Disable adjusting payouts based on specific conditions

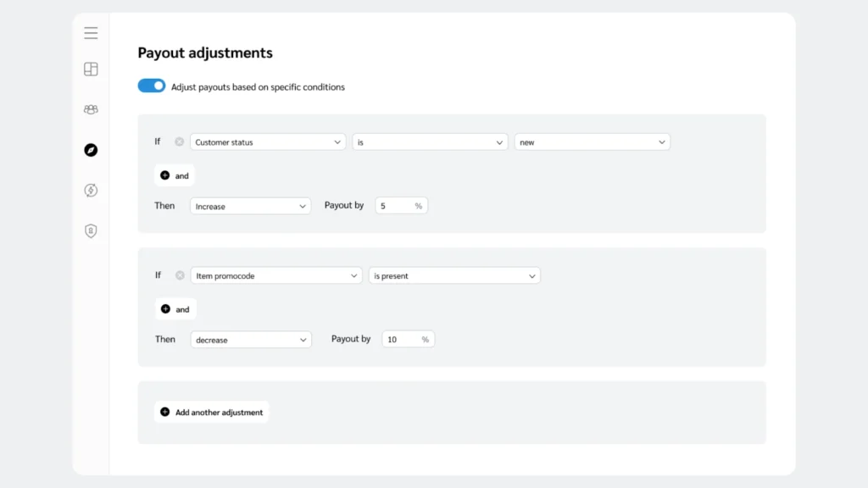pos(151,86)
